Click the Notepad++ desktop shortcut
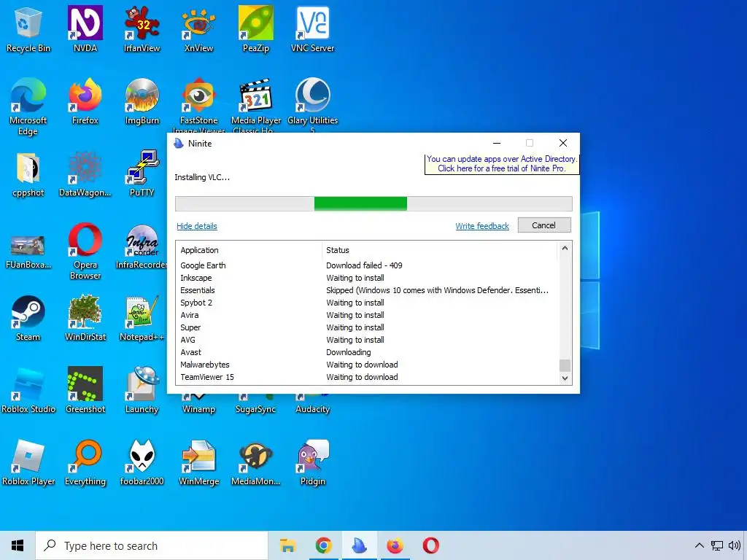747x560 pixels. click(142, 319)
